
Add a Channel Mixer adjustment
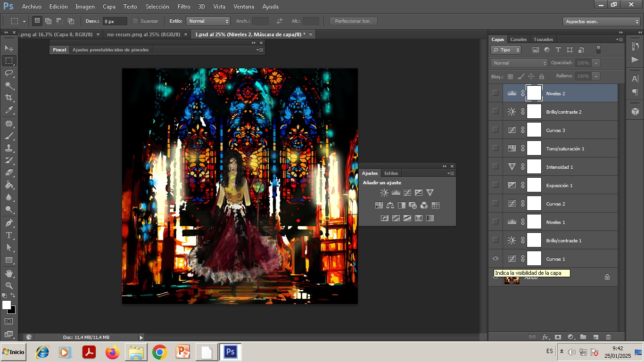coord(424,205)
